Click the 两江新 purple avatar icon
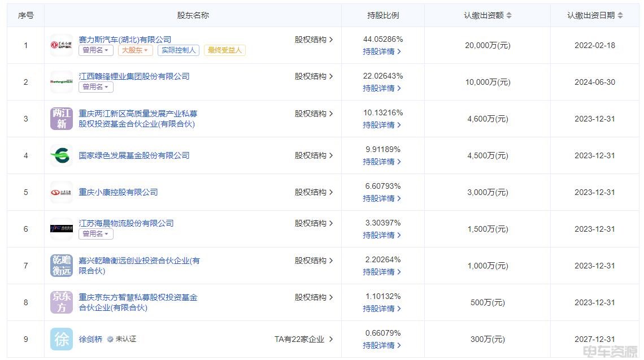The height and width of the screenshot is (360, 644). point(61,119)
